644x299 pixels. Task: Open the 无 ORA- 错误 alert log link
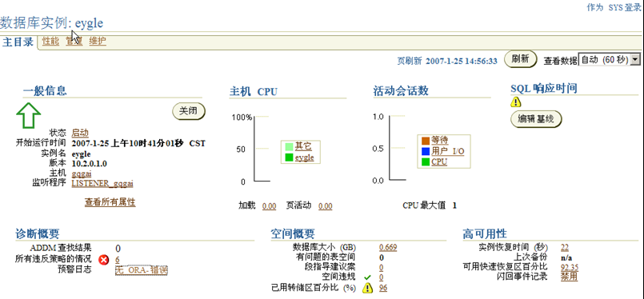click(x=142, y=270)
